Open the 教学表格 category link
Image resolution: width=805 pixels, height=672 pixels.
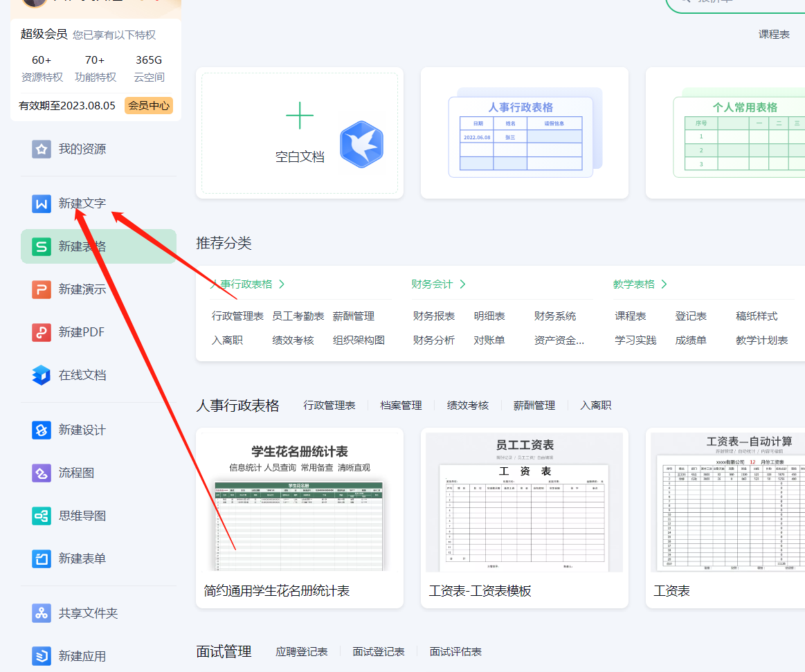click(634, 284)
